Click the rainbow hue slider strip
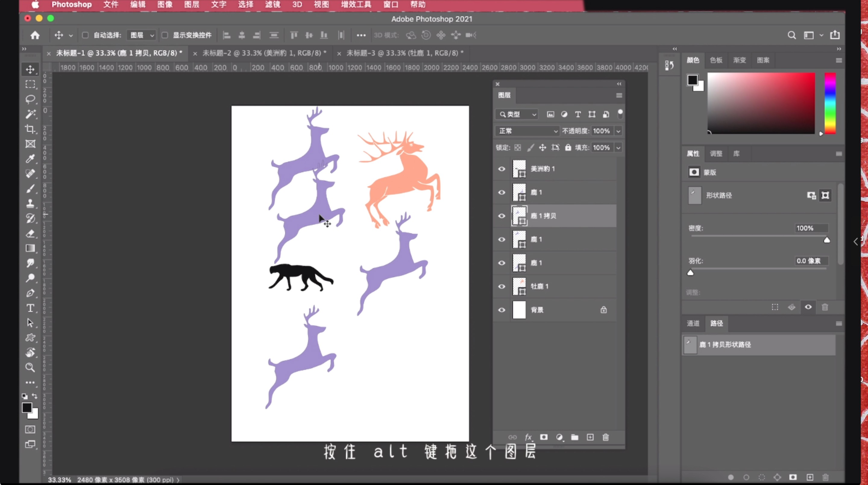 tap(830, 103)
